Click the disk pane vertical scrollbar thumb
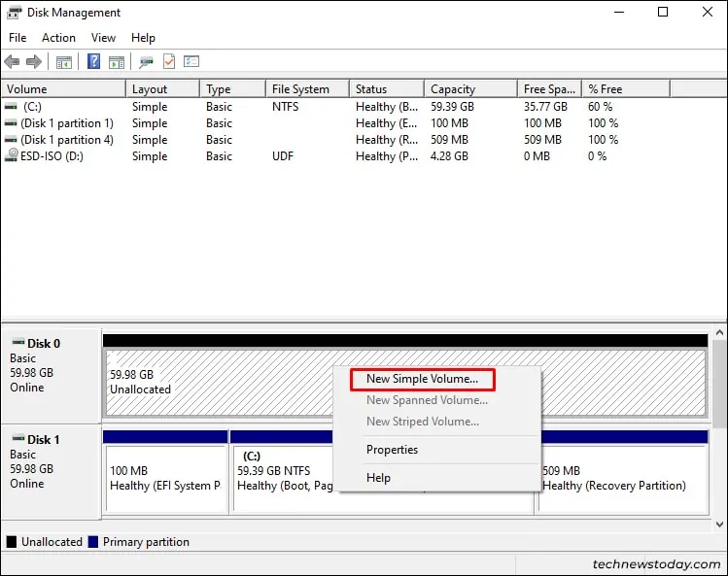Image resolution: width=728 pixels, height=576 pixels. point(719,384)
